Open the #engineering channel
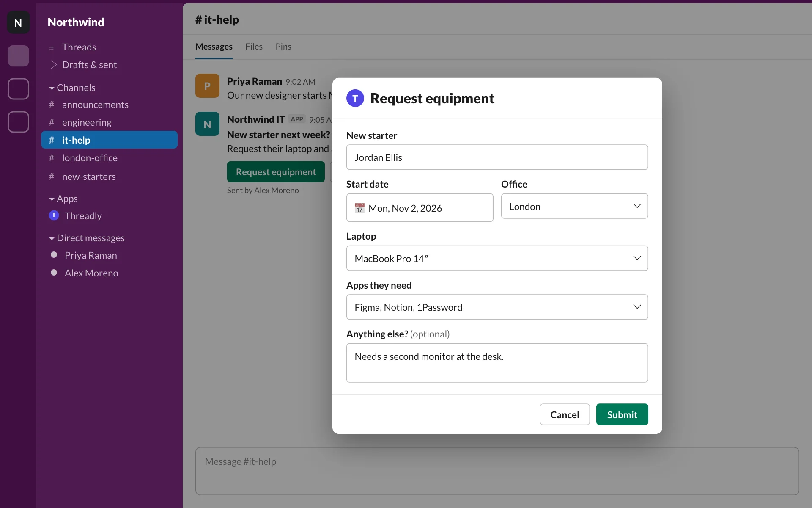Image resolution: width=812 pixels, height=508 pixels. click(x=109, y=122)
